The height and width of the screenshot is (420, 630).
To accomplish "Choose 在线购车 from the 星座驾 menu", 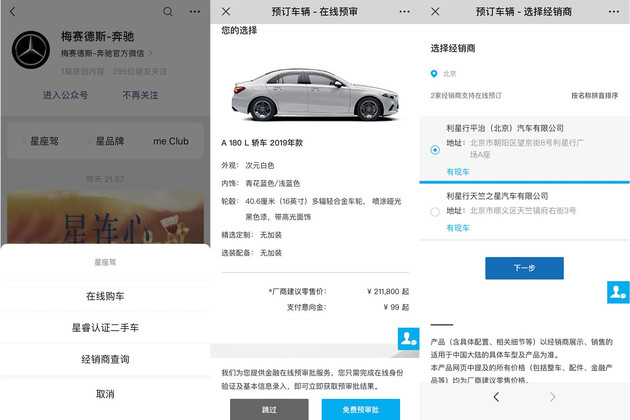I will [x=105, y=296].
